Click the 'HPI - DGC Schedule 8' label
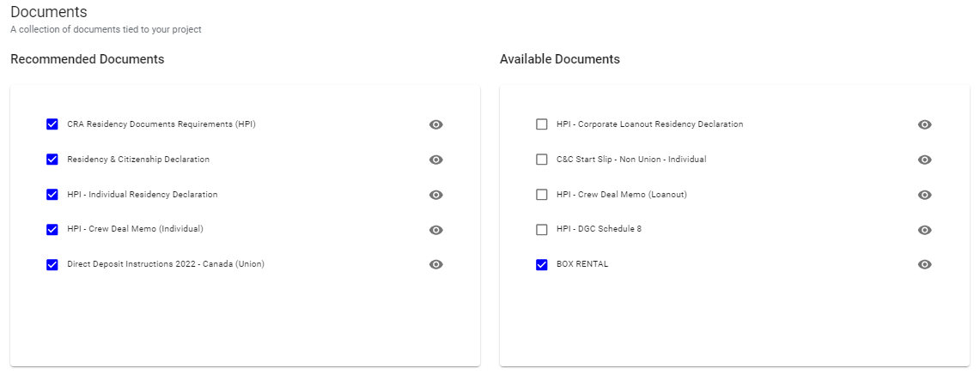This screenshot has height=374, width=980. click(599, 228)
